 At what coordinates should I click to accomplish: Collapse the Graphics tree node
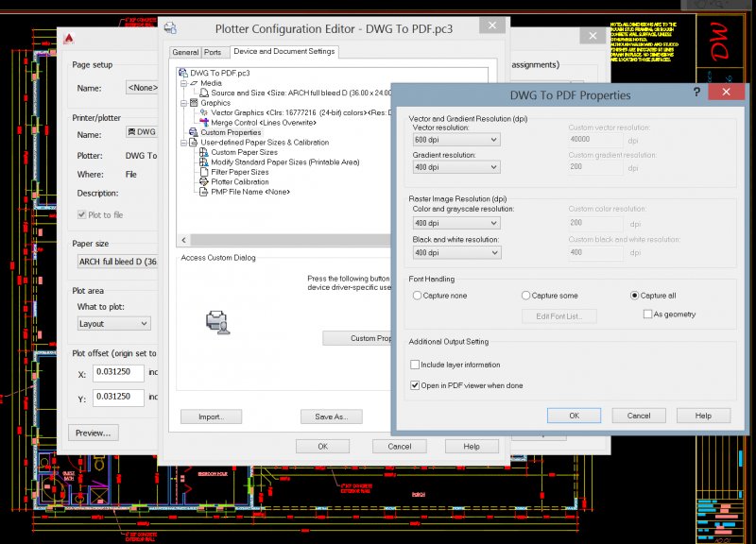[x=183, y=103]
